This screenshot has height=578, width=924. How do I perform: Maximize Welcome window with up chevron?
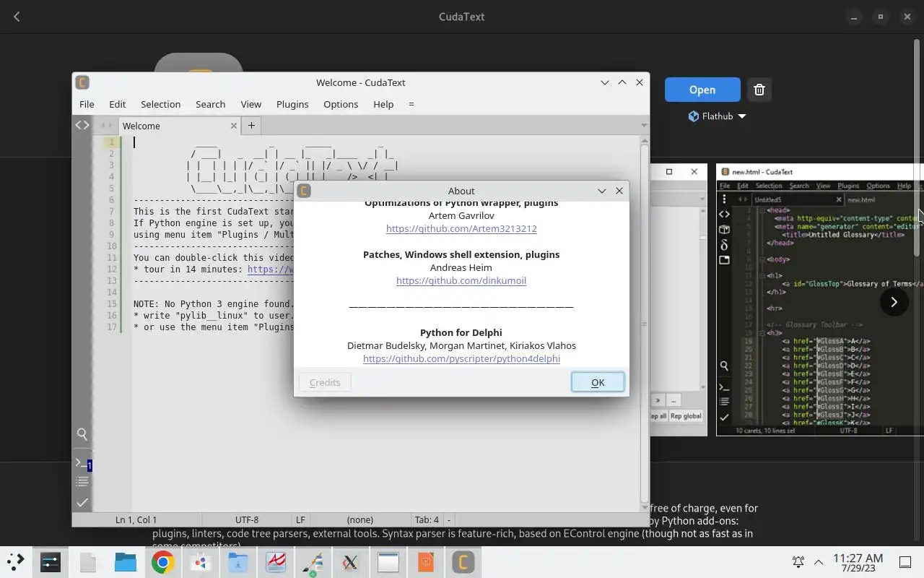[x=622, y=82]
